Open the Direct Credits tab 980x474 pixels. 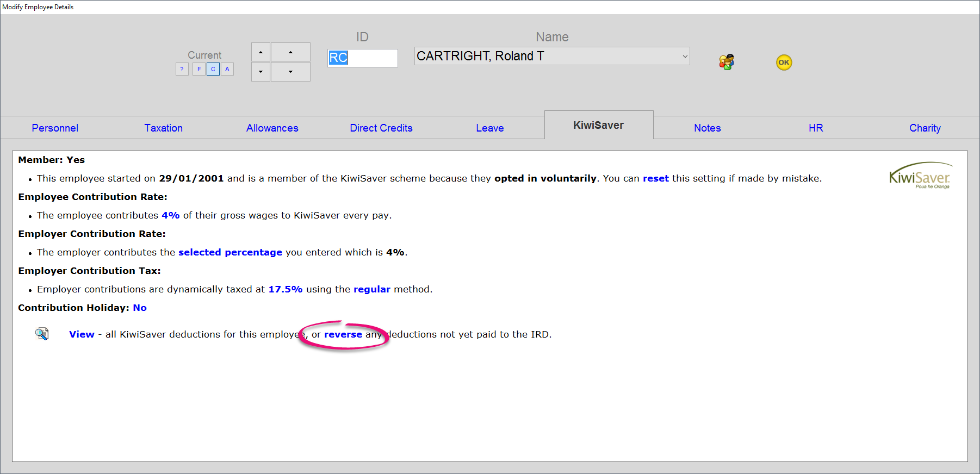[x=381, y=128]
